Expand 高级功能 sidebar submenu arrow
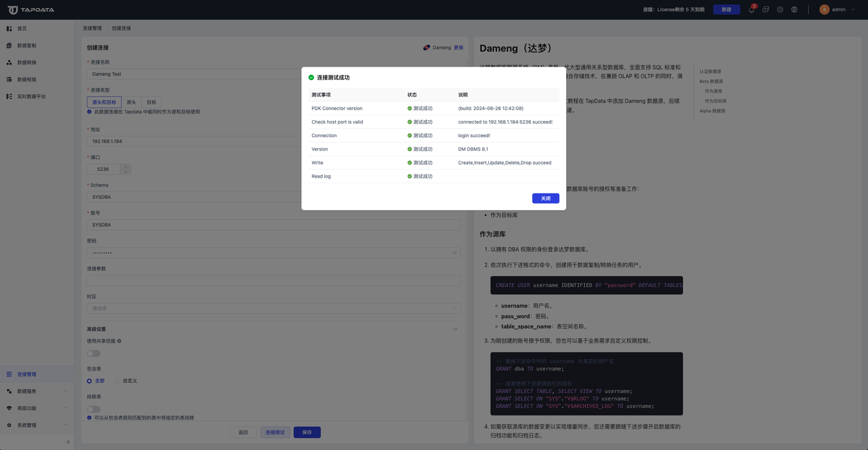This screenshot has height=450, width=868. coord(66,408)
